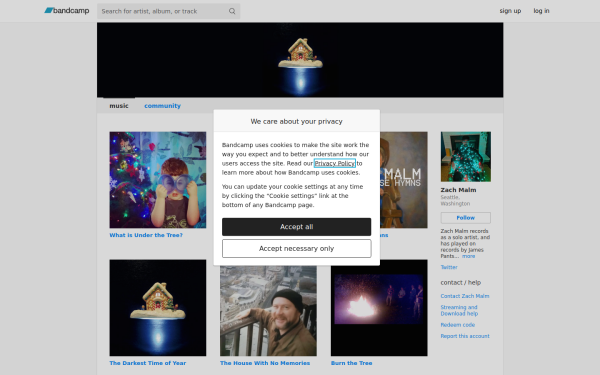Click the Zach Malm profile photo
This screenshot has width=600, height=375.
(x=466, y=157)
